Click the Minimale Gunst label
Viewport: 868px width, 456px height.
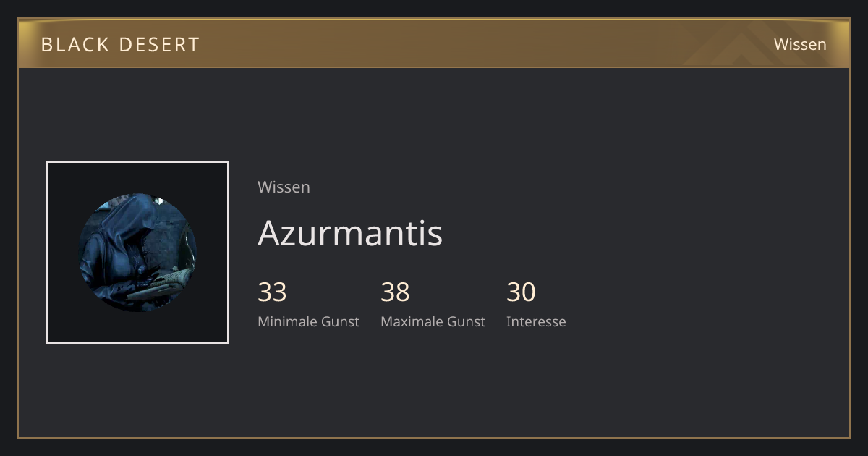[x=308, y=321]
